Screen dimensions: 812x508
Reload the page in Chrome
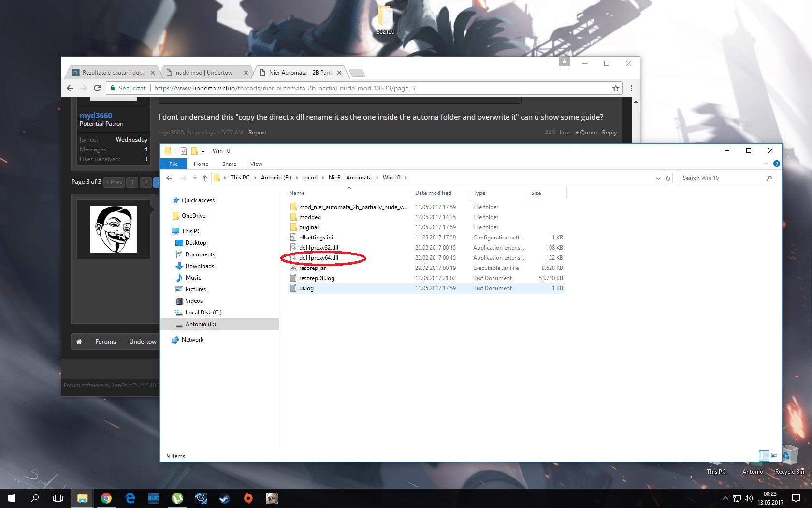click(97, 88)
